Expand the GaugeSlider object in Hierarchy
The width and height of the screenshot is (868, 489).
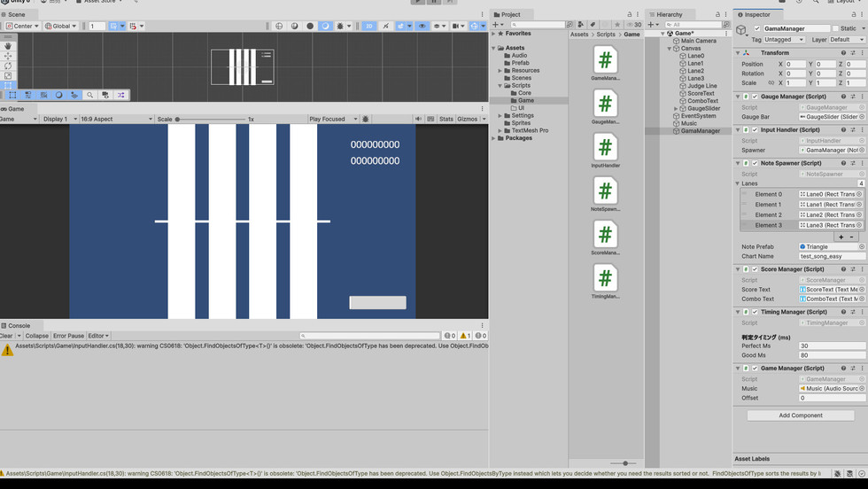click(x=675, y=109)
